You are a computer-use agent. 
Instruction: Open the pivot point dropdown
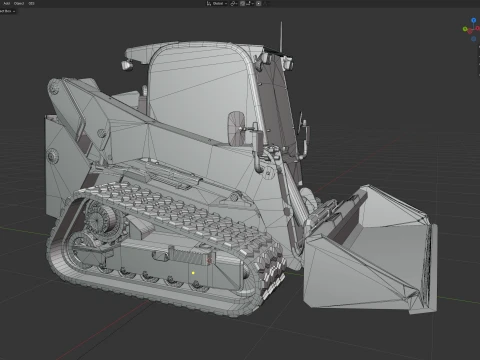coord(234,3)
